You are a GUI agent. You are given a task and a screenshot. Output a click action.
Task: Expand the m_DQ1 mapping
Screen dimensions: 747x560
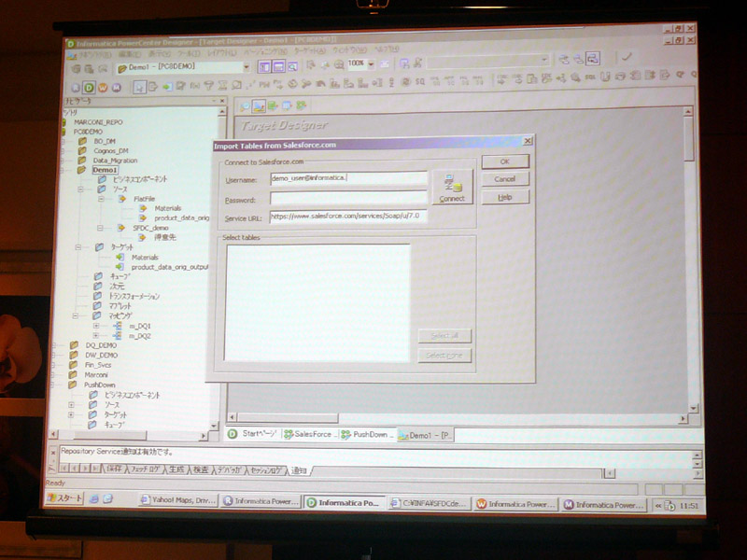click(x=96, y=326)
